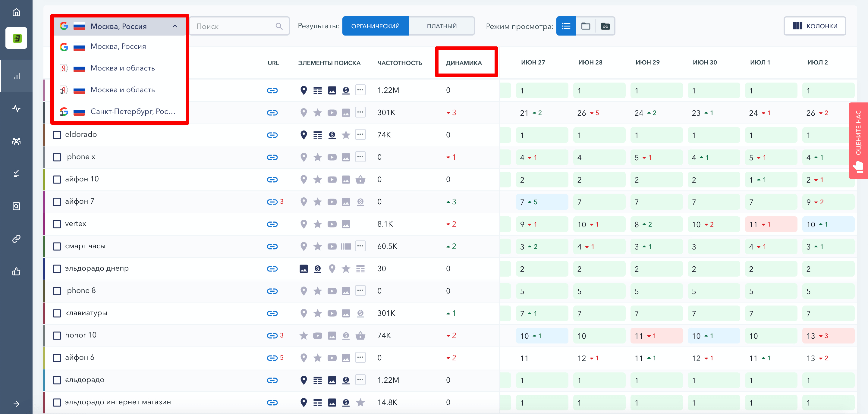Viewport: 868px width, 414px height.
Task: Show more search elements for смарт часы
Action: 360,246
